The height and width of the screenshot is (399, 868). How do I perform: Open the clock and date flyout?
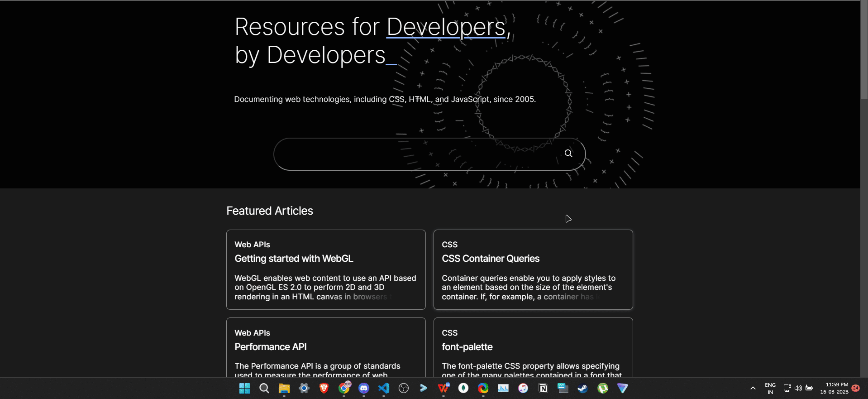tap(835, 388)
